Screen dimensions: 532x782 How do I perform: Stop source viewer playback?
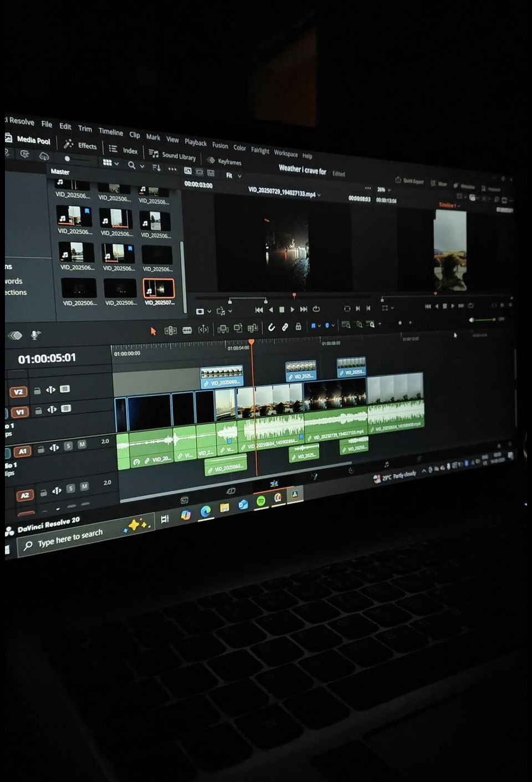(282, 309)
